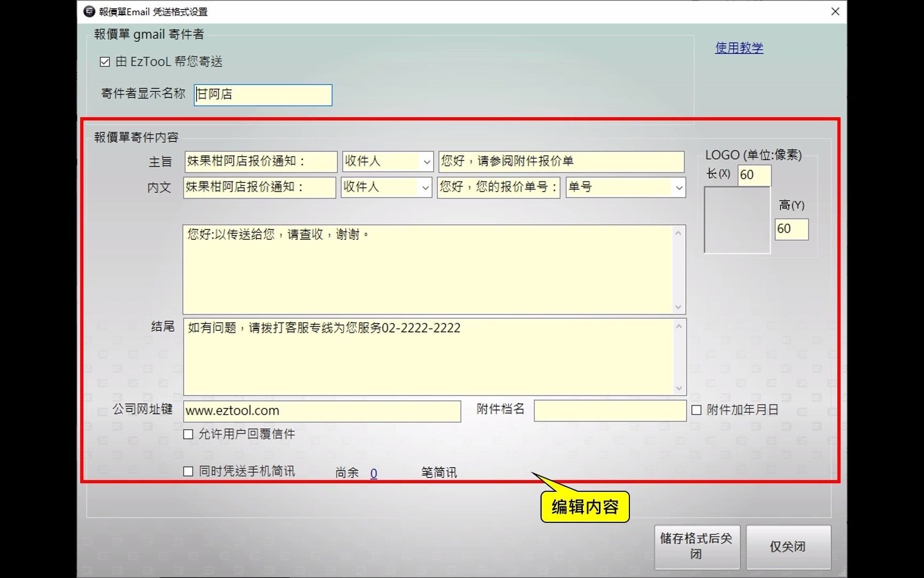Click the up arrow of body text scrollbar
This screenshot has width=924, height=578.
tap(679, 233)
